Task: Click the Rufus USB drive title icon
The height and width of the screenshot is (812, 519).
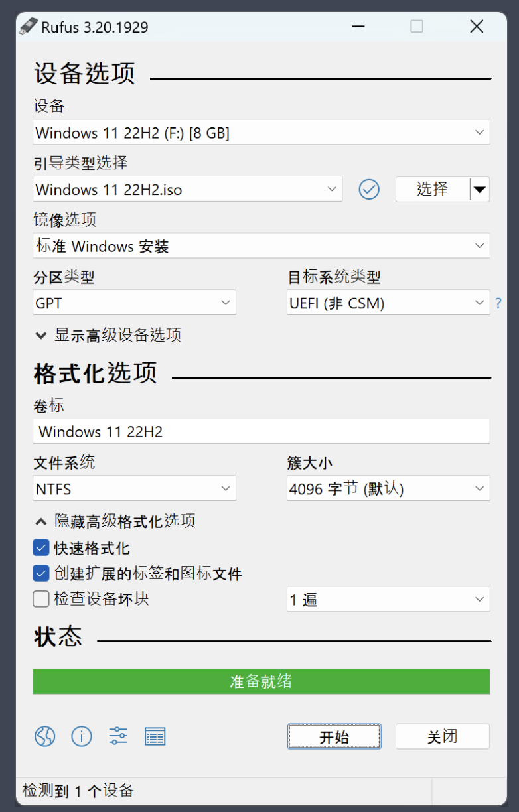Action: tap(28, 27)
